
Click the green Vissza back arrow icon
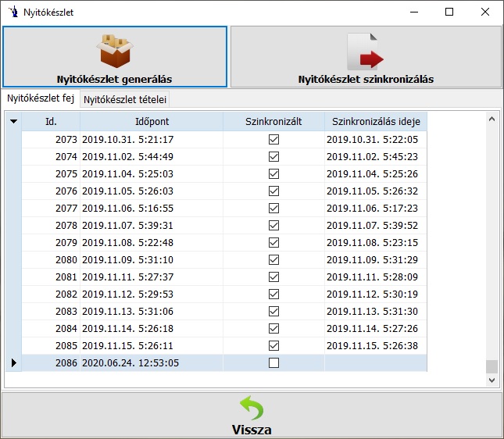click(252, 409)
